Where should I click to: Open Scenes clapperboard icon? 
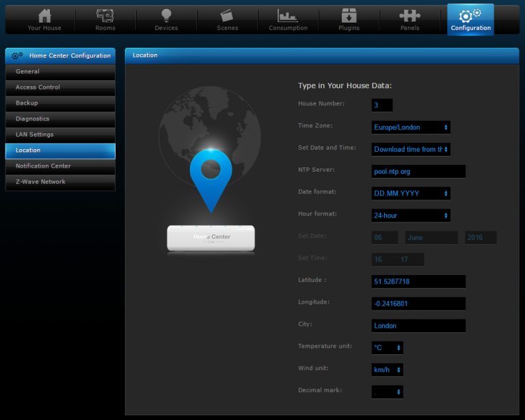tap(227, 16)
